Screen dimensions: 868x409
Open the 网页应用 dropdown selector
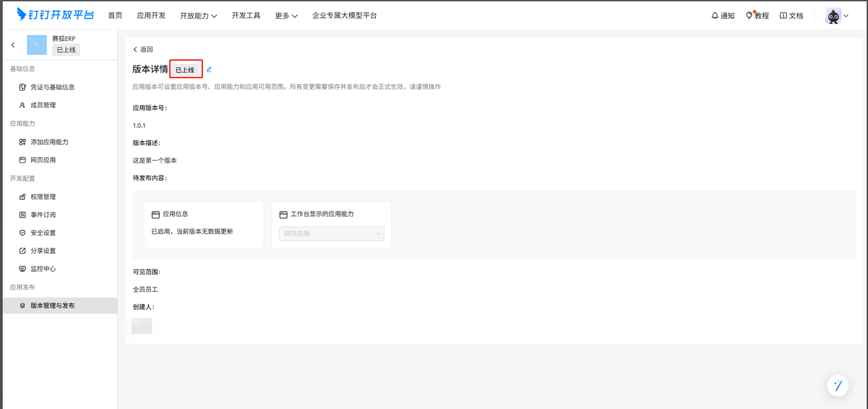click(x=331, y=234)
